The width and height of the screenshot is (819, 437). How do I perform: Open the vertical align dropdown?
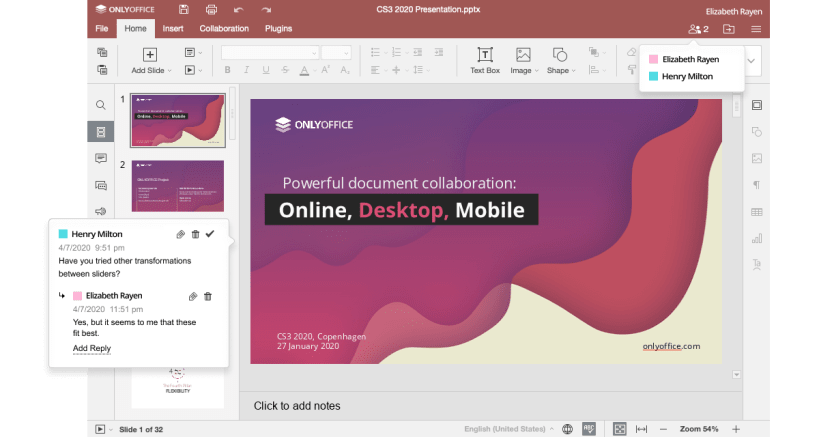399,70
